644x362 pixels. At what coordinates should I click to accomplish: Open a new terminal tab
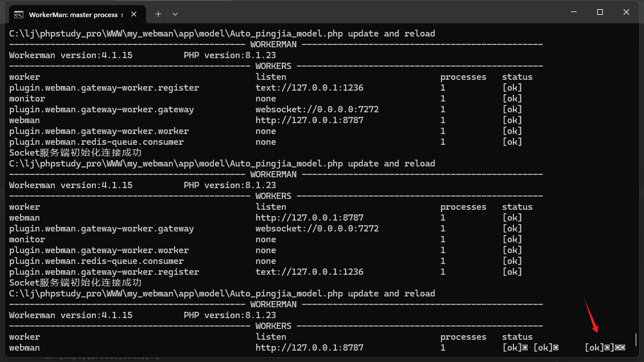coord(158,14)
